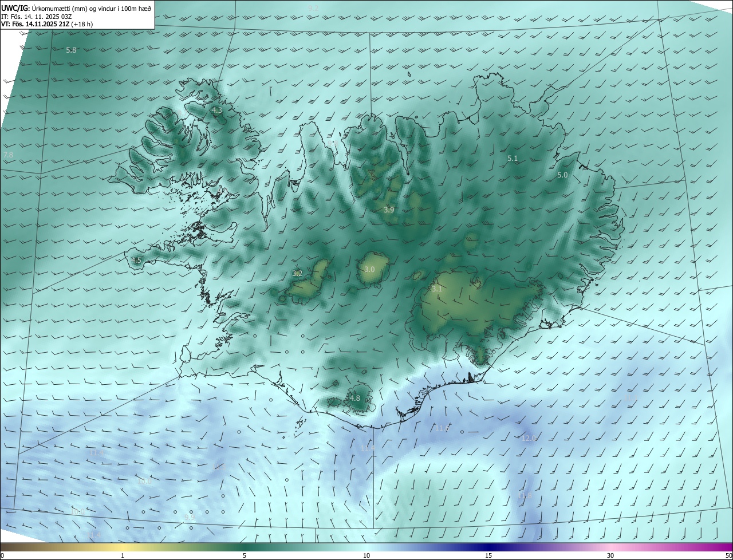Click the UWC/IG map title text
733x560 pixels.
[x=76, y=8]
